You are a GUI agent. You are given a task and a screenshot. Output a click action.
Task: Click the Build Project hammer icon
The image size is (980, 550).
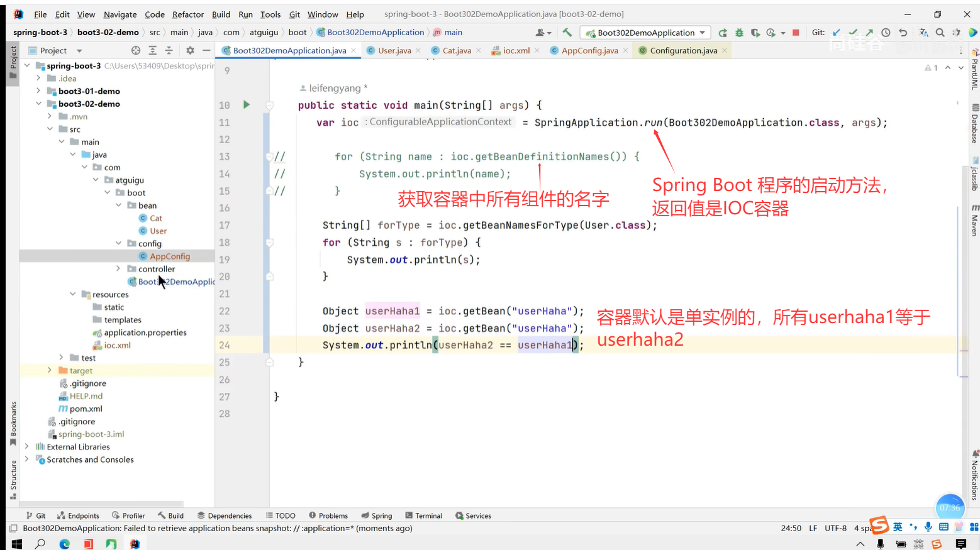coord(567,33)
